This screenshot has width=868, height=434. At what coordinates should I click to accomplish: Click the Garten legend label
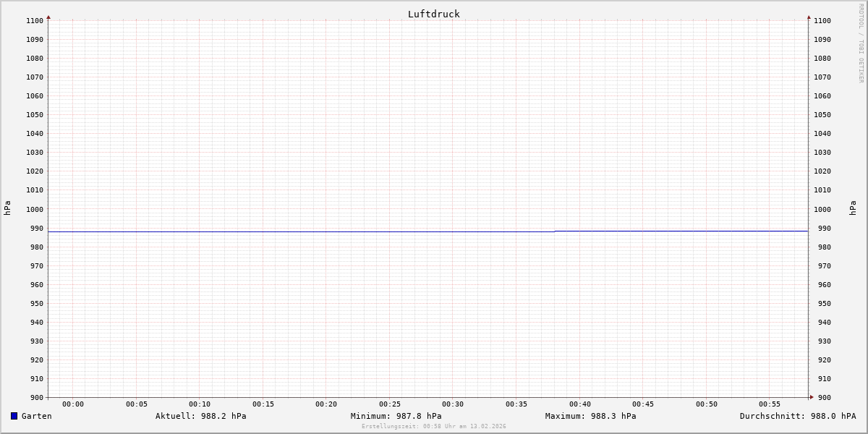point(36,416)
